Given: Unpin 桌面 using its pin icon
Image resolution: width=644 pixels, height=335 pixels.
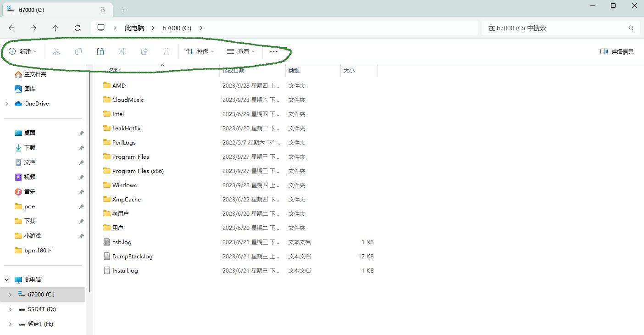Looking at the screenshot, I should click(81, 133).
